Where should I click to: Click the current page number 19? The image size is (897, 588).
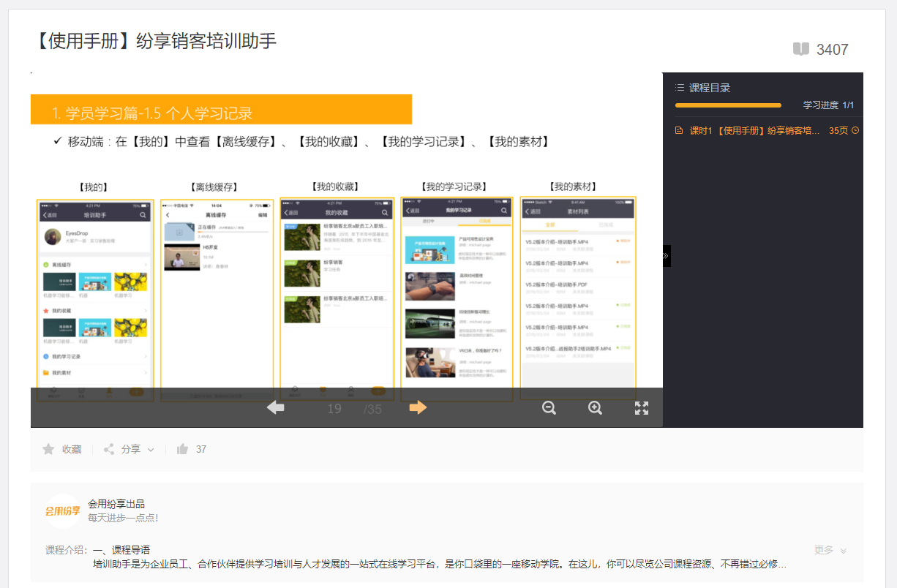334,409
